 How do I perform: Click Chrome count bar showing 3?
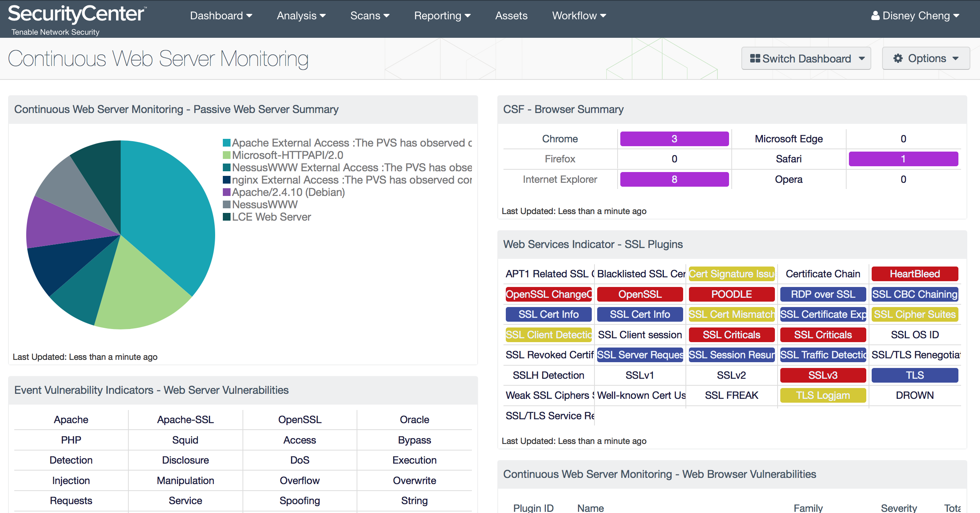[674, 139]
